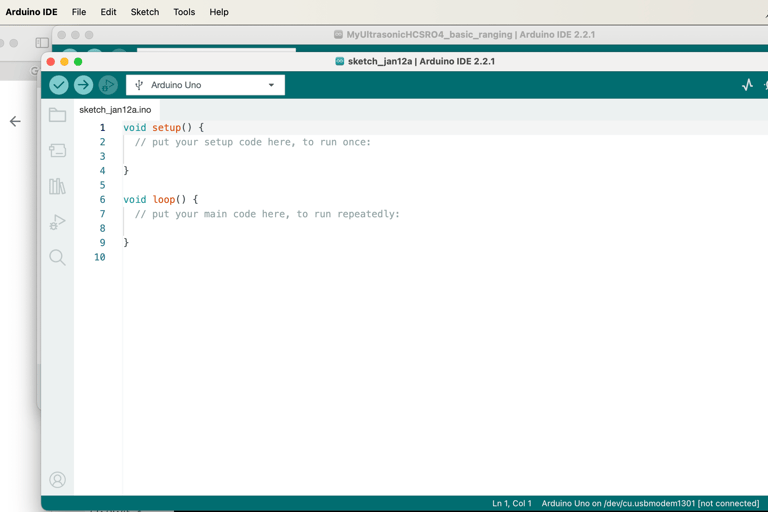
Task: Click the MyUltrasonicHCSR04_basic_ranging window title
Action: [471, 35]
